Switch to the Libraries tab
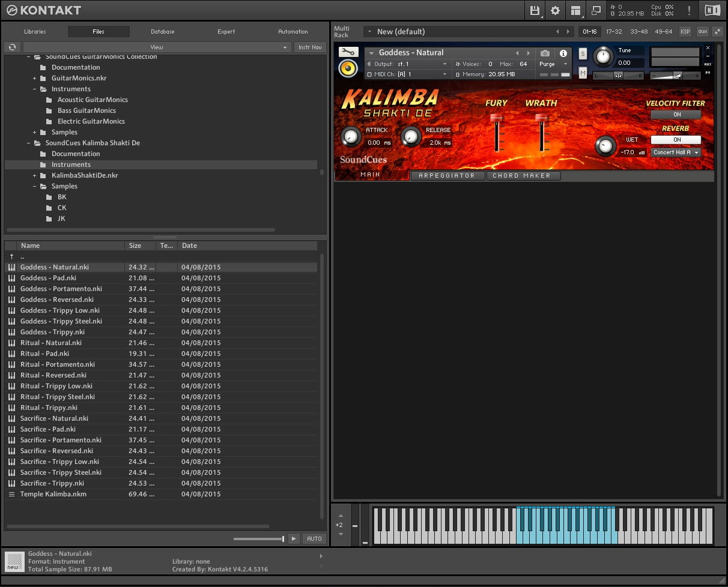 tap(35, 32)
